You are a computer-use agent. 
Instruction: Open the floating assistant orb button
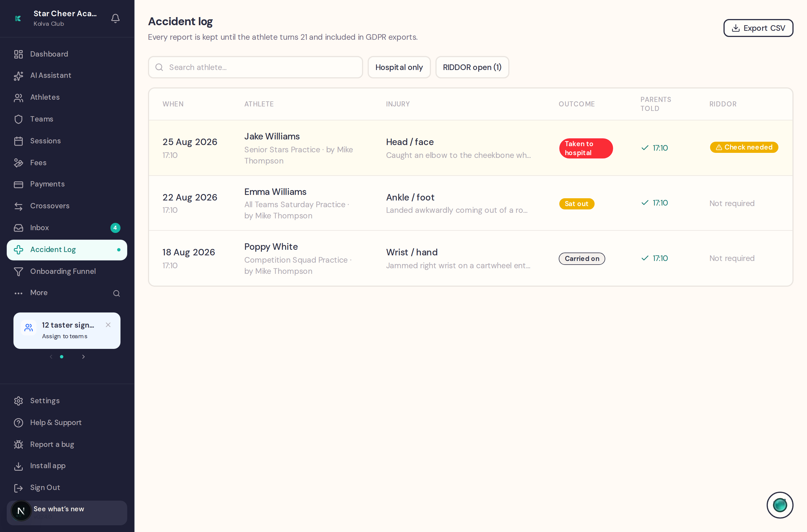(780, 505)
